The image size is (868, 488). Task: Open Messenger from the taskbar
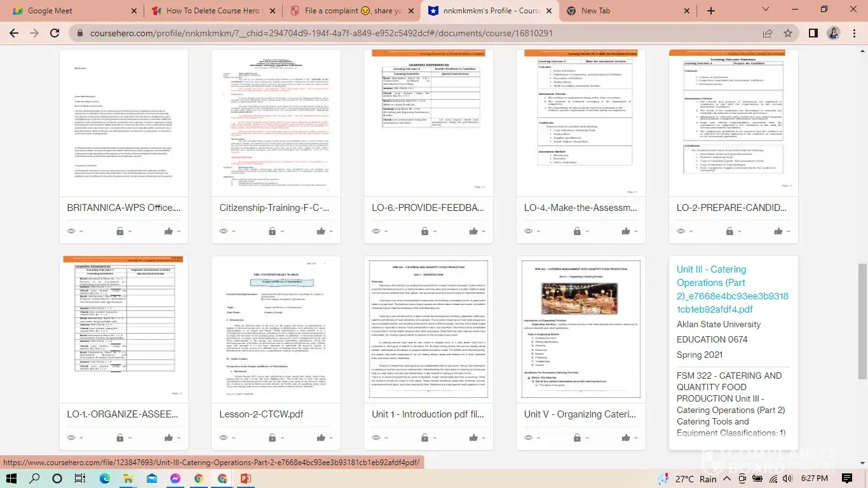click(175, 478)
